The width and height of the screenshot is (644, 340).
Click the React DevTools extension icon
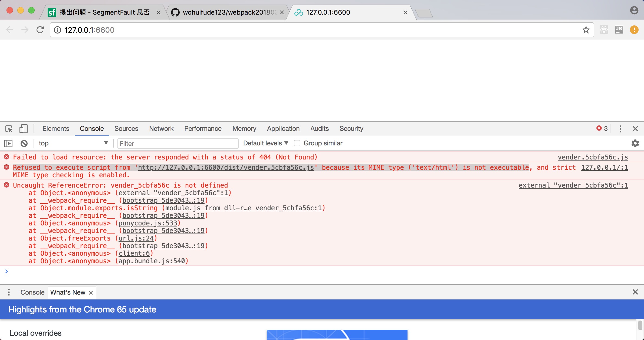click(x=604, y=30)
